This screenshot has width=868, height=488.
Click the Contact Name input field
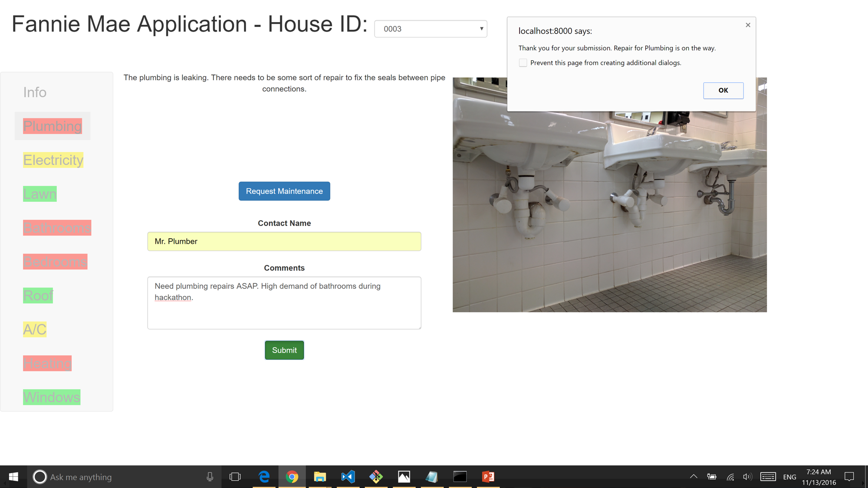pyautogui.click(x=284, y=241)
